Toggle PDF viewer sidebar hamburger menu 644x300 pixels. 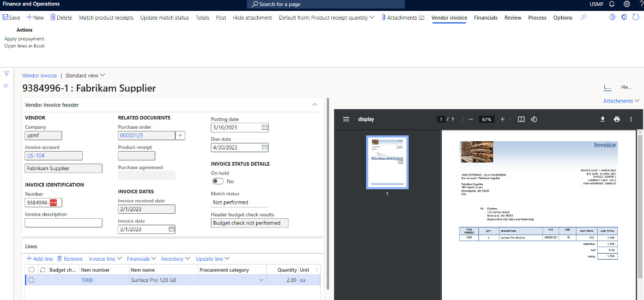pyautogui.click(x=346, y=119)
